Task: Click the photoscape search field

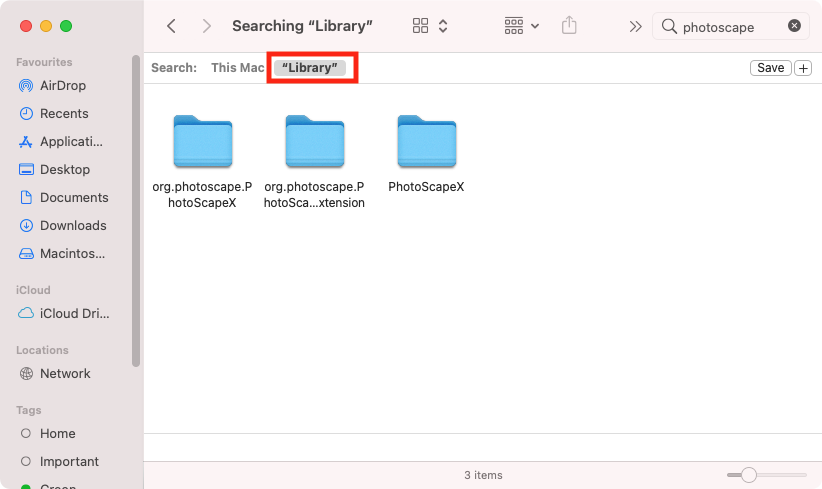Action: coord(731,26)
